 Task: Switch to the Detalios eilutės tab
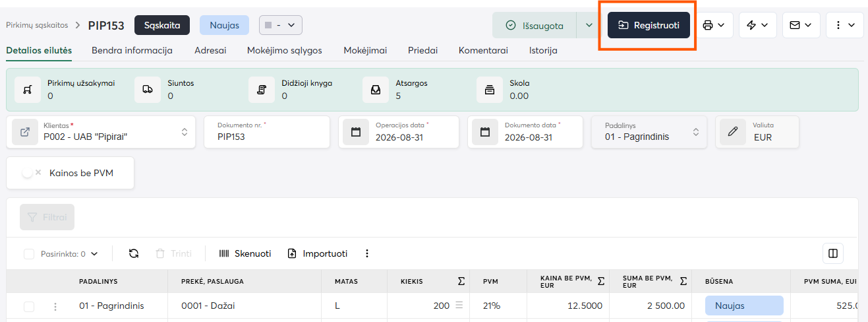[x=39, y=50]
